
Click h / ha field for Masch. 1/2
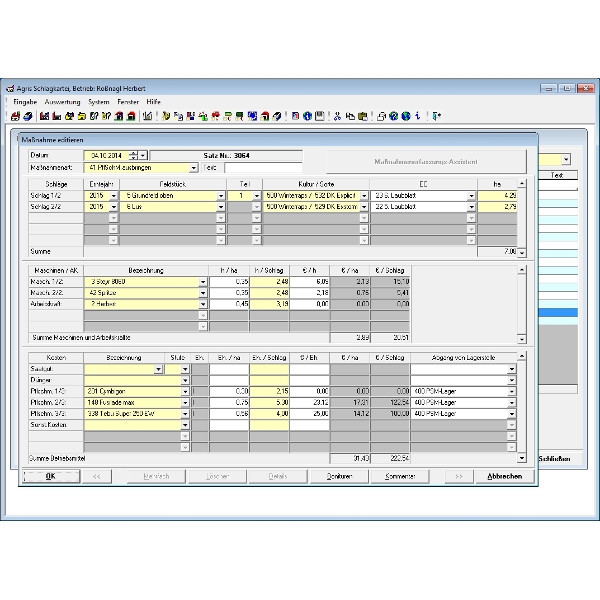[x=229, y=282]
